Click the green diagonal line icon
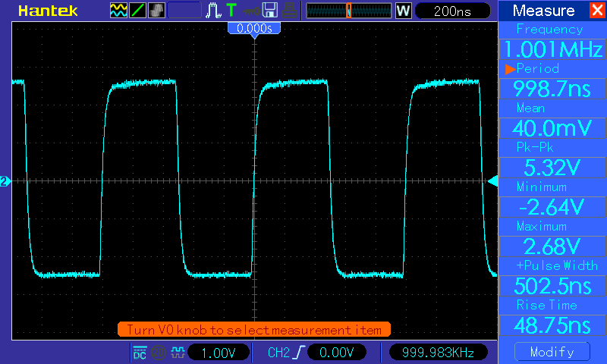Viewport: 607px width, 364px height. coord(137,11)
